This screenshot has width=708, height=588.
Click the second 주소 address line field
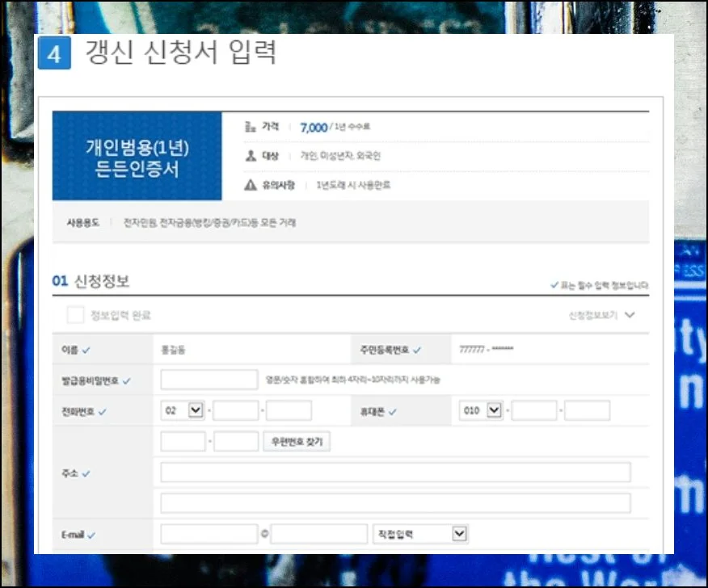395,503
